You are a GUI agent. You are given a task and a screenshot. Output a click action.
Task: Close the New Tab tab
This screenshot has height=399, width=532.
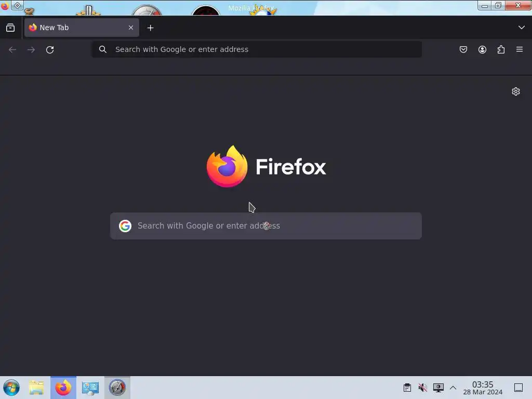tap(131, 28)
